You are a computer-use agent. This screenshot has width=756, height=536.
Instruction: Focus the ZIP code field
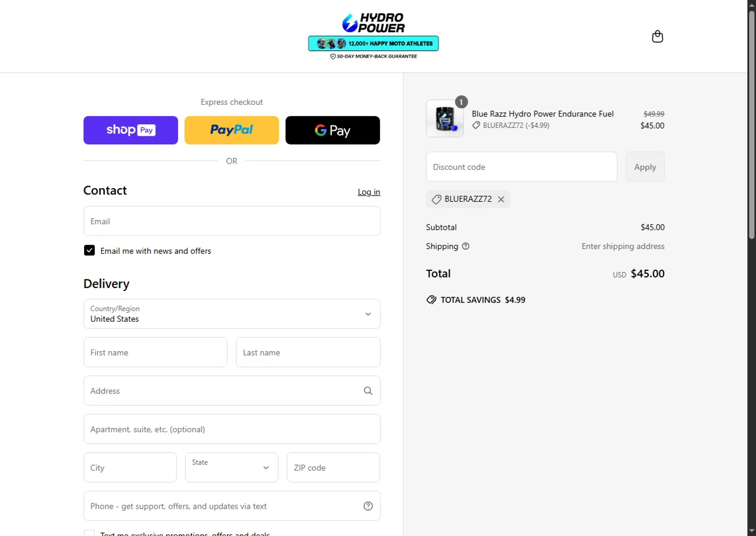(x=333, y=467)
